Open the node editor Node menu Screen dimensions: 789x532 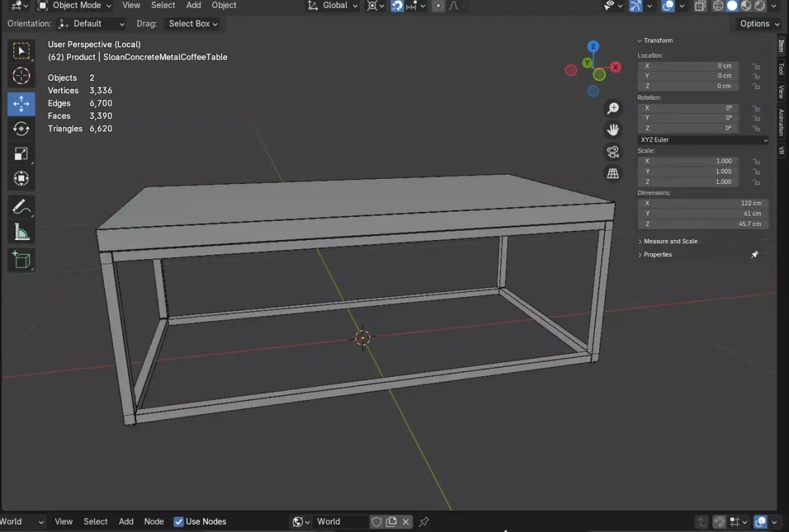(154, 521)
